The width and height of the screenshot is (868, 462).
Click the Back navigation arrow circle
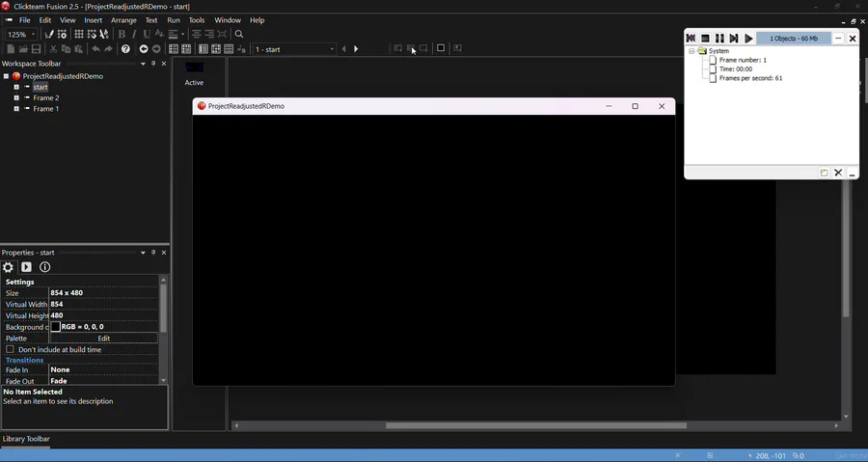tap(144, 49)
